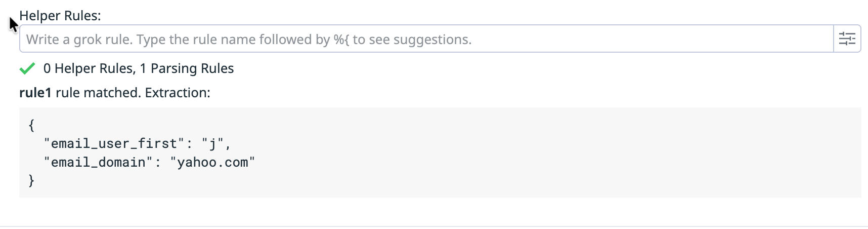
Task: Click the "Helper Rules:" label
Action: tap(60, 16)
